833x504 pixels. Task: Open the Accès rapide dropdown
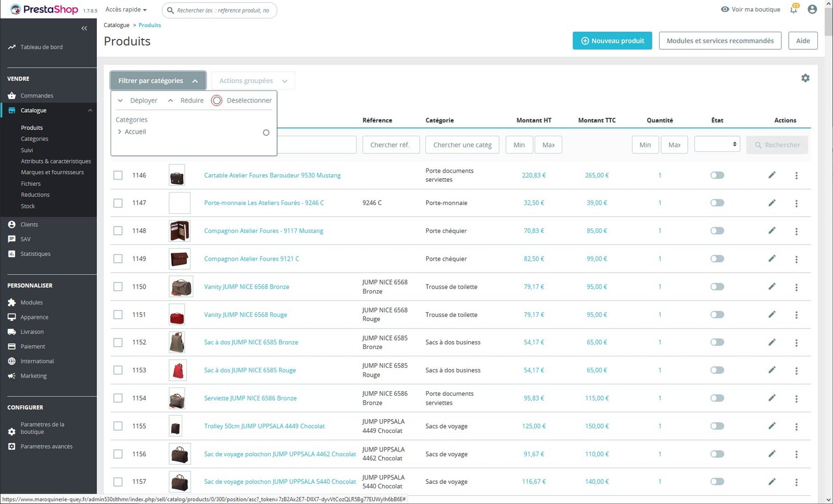(126, 9)
